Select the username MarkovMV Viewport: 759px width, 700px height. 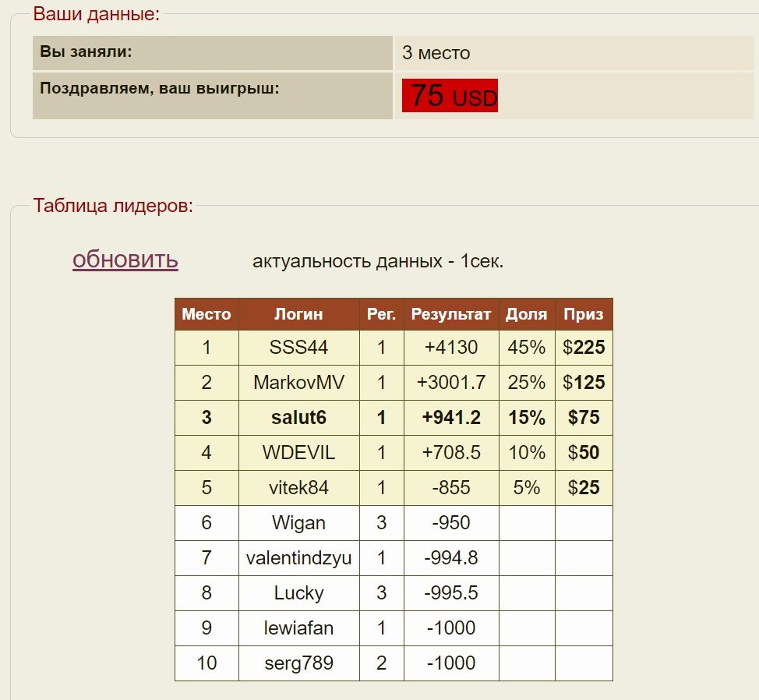(298, 383)
